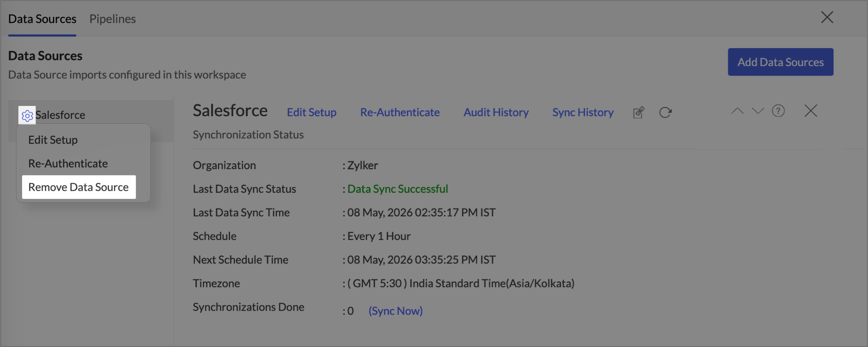
Task: Click the gear icon beside Salesforce
Action: pyautogui.click(x=27, y=115)
